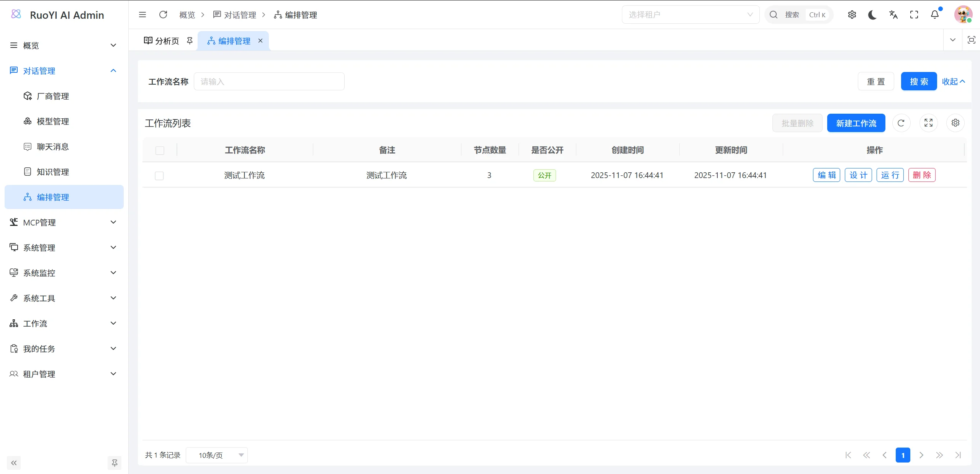The image size is (980, 474).
Task: Toggle dark mode with the moon icon
Action: tap(872, 15)
